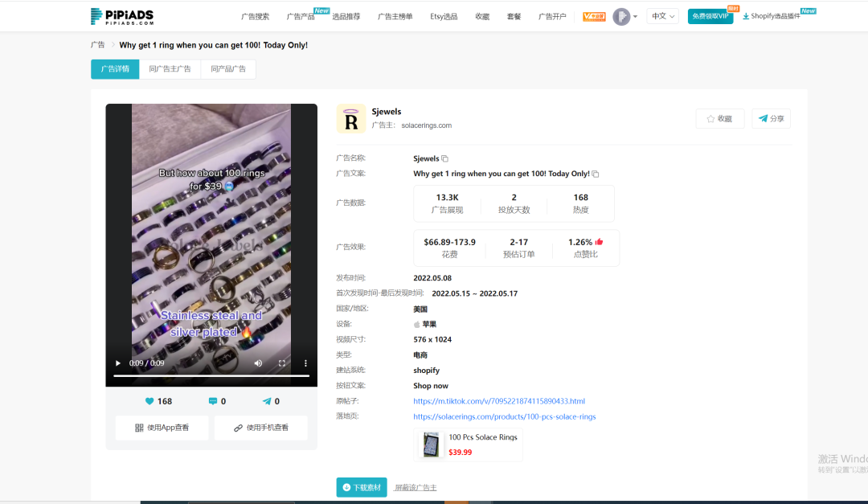Open the Etsy product selection menu
Image resolution: width=868 pixels, height=504 pixels.
coord(444,17)
